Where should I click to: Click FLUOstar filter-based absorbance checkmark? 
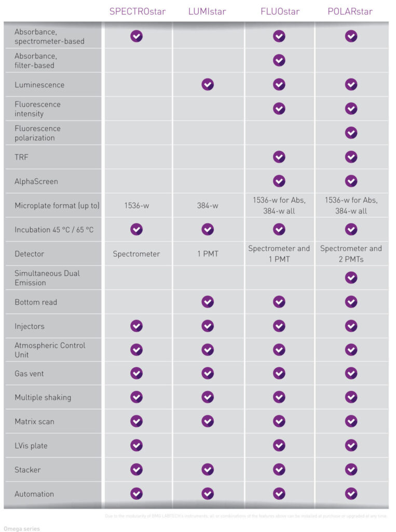pyautogui.click(x=279, y=60)
